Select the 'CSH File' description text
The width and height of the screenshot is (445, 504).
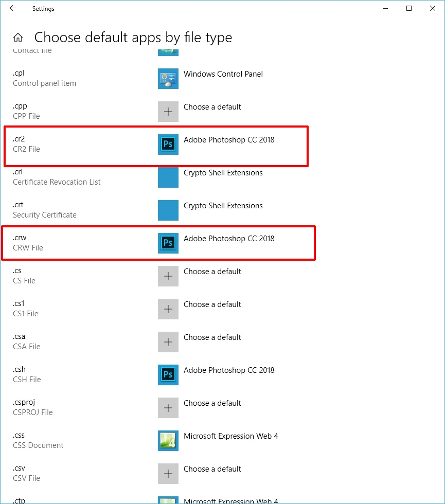[27, 380]
